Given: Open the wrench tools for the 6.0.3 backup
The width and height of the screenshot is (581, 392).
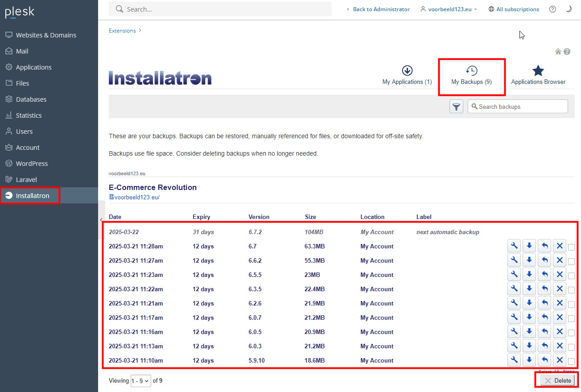Looking at the screenshot, I should point(514,346).
